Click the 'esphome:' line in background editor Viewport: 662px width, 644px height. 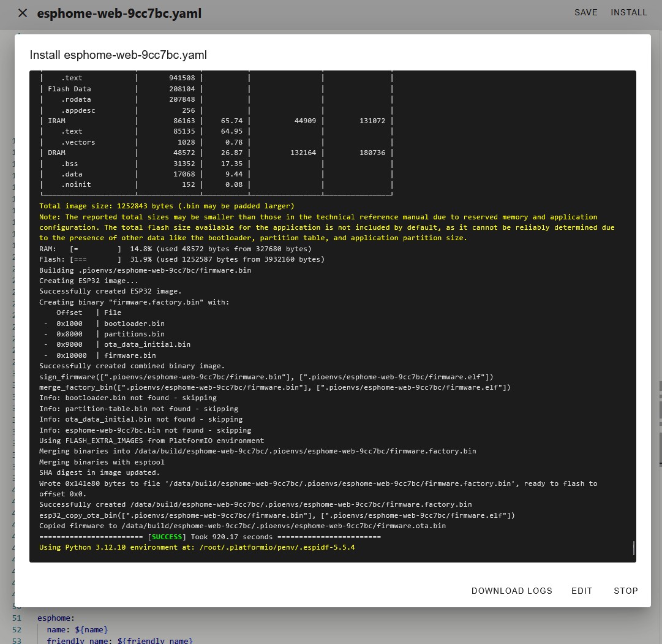[x=56, y=618]
